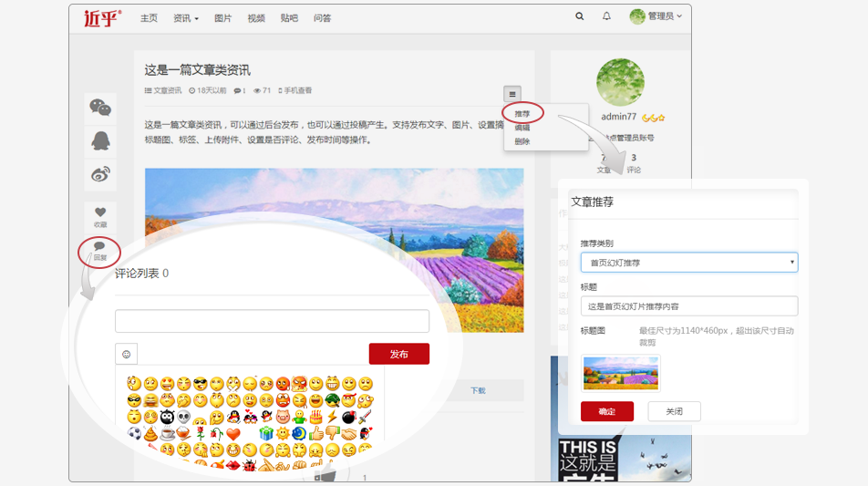Viewport: 868px width, 486px height.
Task: Expand the 资讯 navigation dropdown
Action: coord(185,18)
